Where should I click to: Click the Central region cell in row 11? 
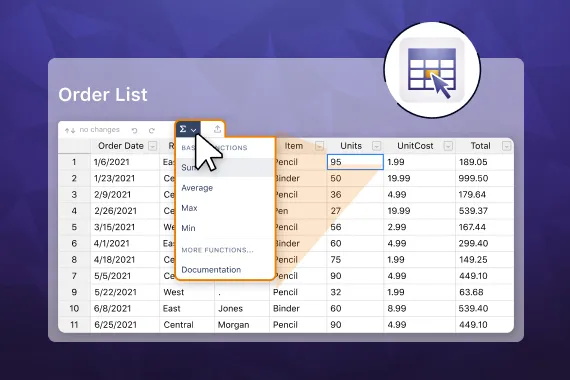pos(187,325)
